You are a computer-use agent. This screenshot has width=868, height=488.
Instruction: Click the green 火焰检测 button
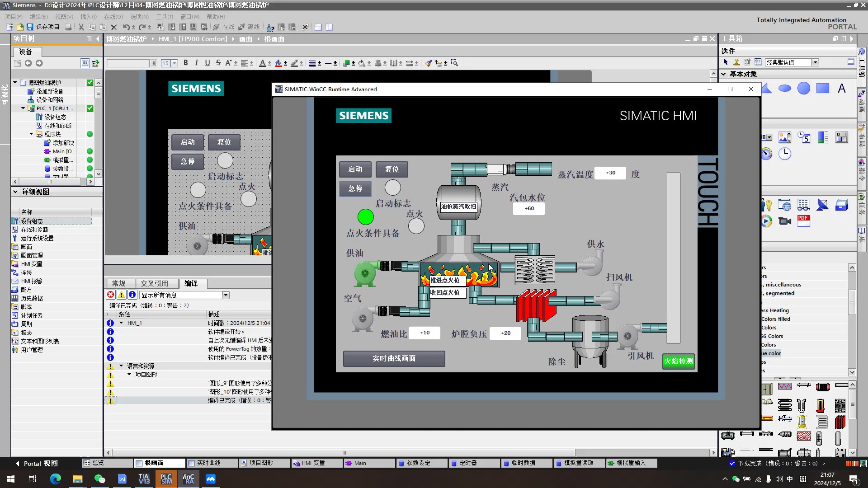pos(678,361)
